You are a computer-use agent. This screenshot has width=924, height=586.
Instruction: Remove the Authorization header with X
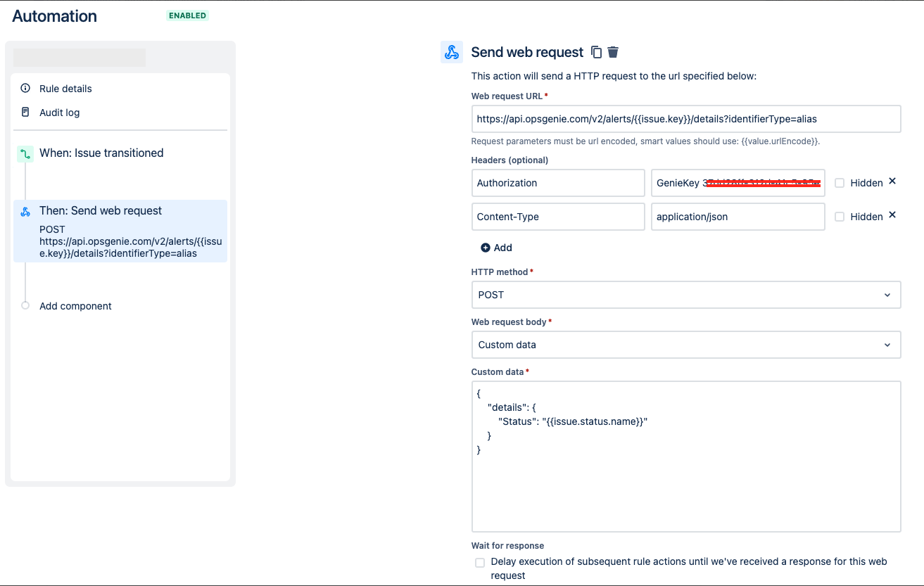[x=892, y=181]
